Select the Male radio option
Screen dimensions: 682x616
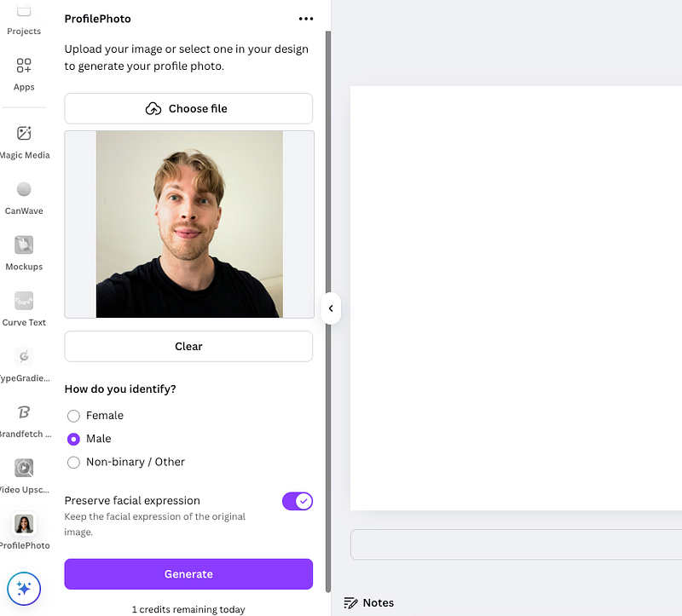[74, 439]
